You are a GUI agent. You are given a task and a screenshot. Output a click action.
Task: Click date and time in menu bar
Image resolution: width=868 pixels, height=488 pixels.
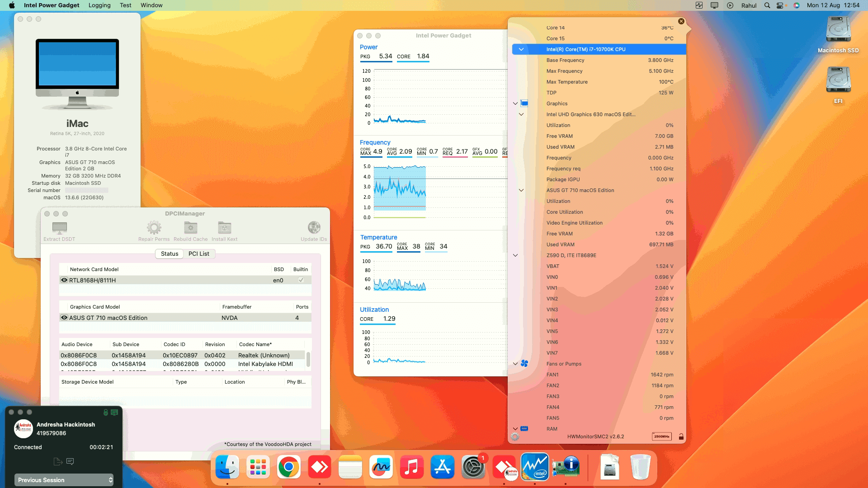pyautogui.click(x=833, y=5)
